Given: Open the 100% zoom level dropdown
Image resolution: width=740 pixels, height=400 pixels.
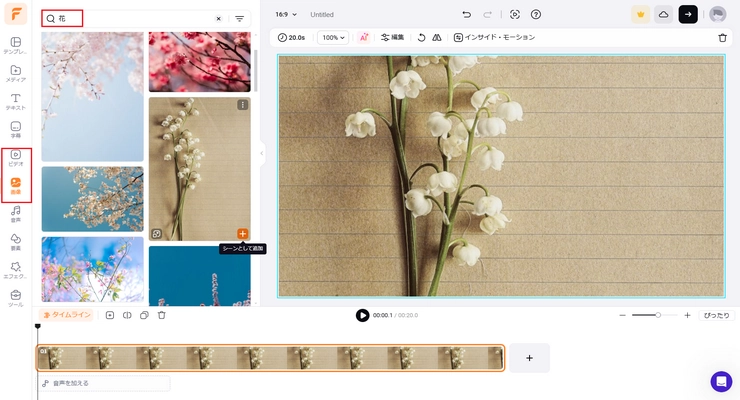Looking at the screenshot, I should [x=332, y=37].
